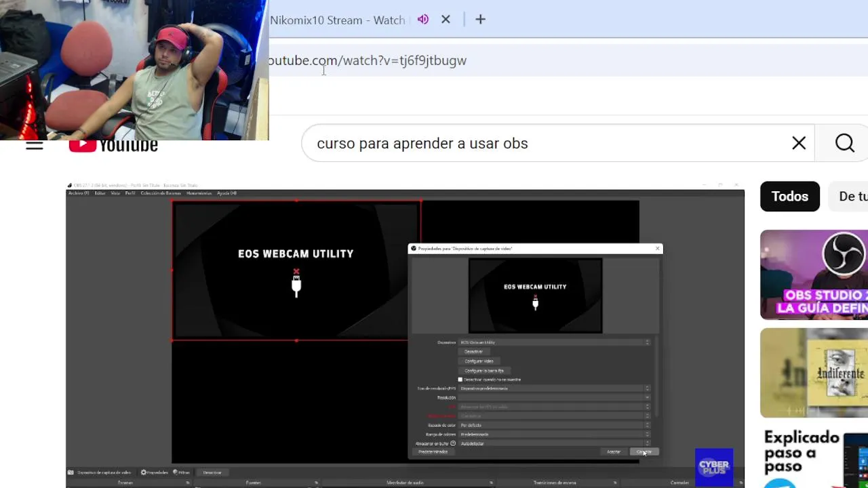Click the Predeterminados button
This screenshot has height=488, width=868.
click(x=433, y=451)
